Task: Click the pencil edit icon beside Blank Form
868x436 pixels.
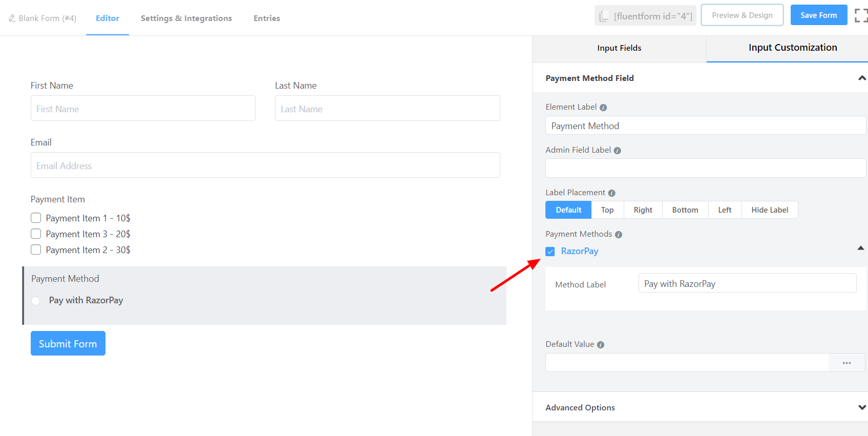Action: [x=12, y=18]
